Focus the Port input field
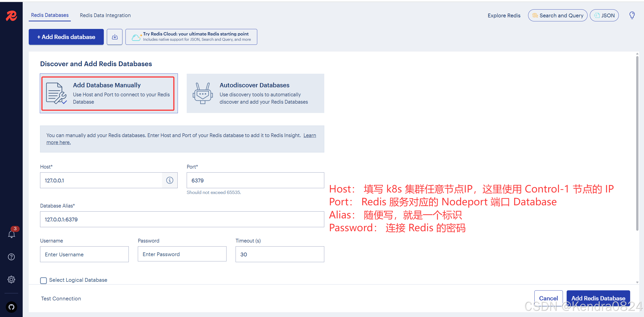This screenshot has height=317, width=644. pyautogui.click(x=255, y=180)
